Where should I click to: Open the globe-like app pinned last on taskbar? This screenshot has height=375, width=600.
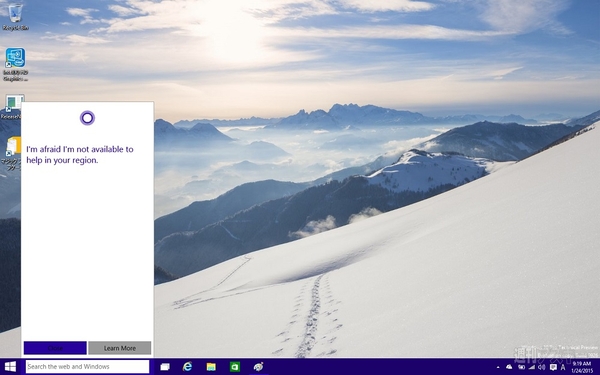coord(258,367)
